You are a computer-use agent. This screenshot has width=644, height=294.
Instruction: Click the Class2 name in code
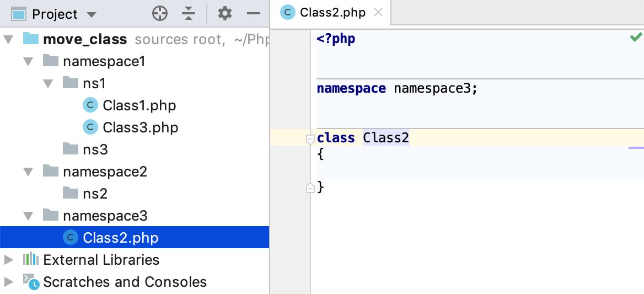point(385,137)
